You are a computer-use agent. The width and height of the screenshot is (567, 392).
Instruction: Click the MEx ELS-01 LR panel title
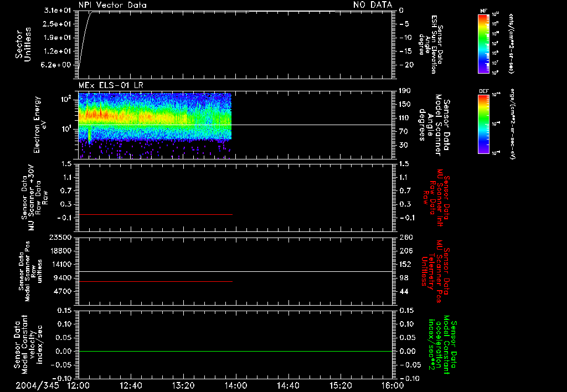(111, 85)
